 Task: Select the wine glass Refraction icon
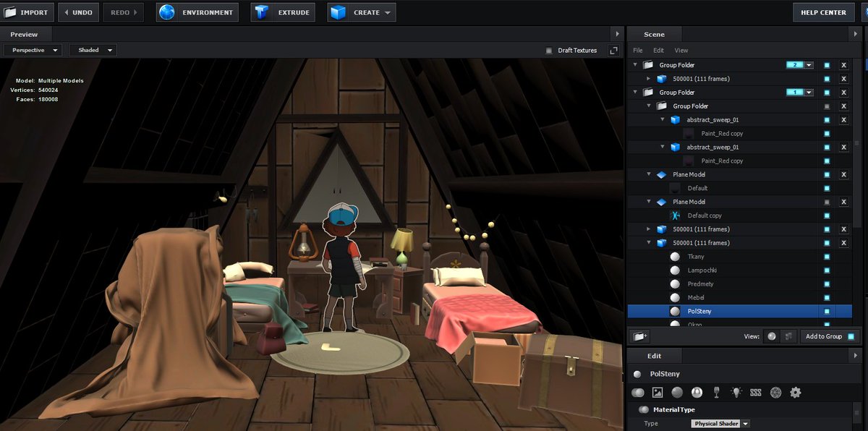[x=716, y=393]
